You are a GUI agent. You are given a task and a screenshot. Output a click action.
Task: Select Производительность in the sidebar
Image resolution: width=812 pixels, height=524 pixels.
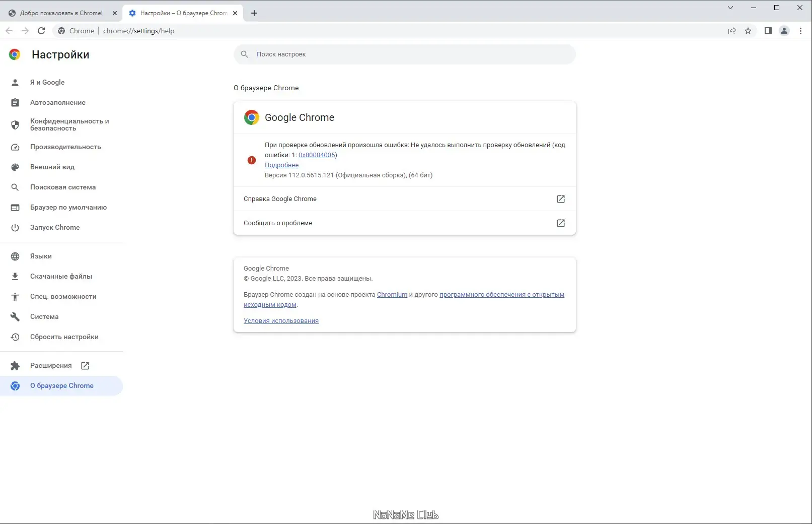(x=65, y=147)
